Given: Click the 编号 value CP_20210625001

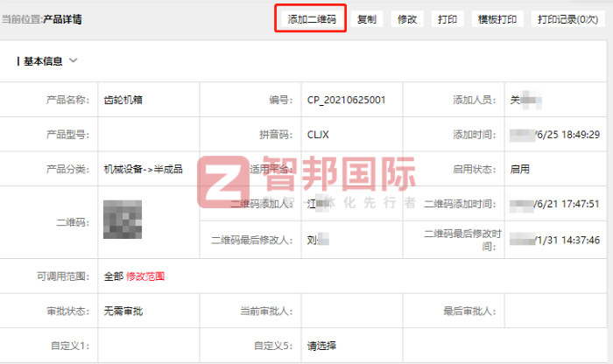Looking at the screenshot, I should coord(346,100).
